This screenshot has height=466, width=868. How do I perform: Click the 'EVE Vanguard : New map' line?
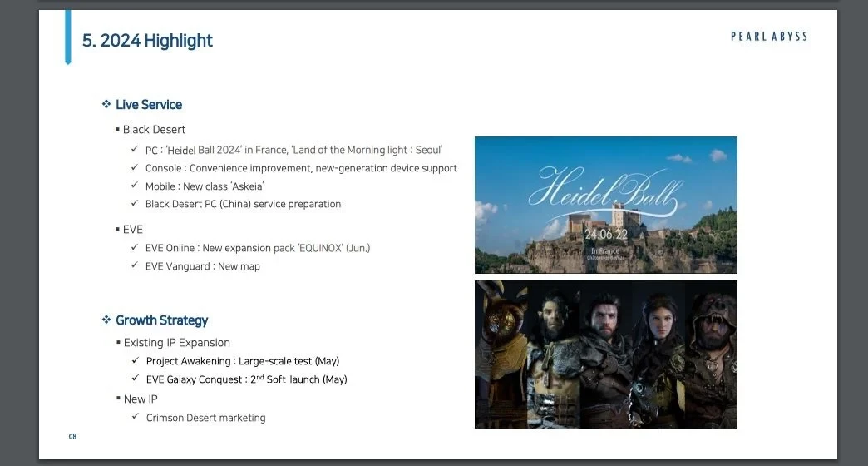tap(203, 266)
